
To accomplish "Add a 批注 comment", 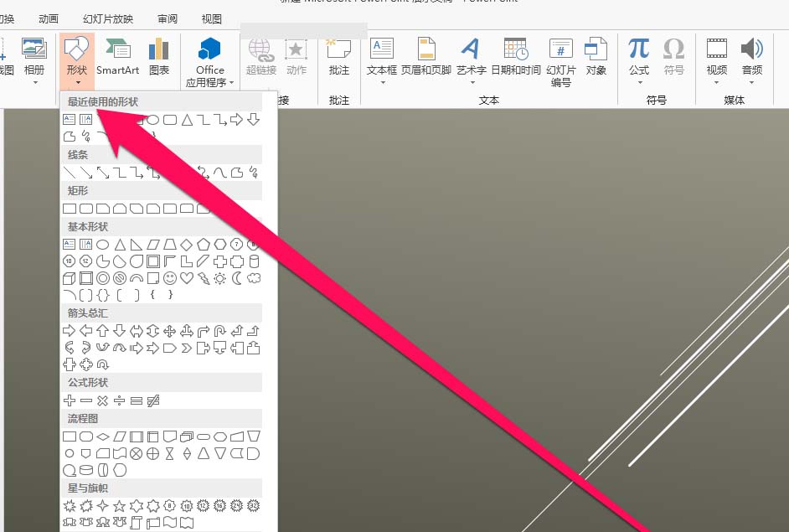I will 339,56.
